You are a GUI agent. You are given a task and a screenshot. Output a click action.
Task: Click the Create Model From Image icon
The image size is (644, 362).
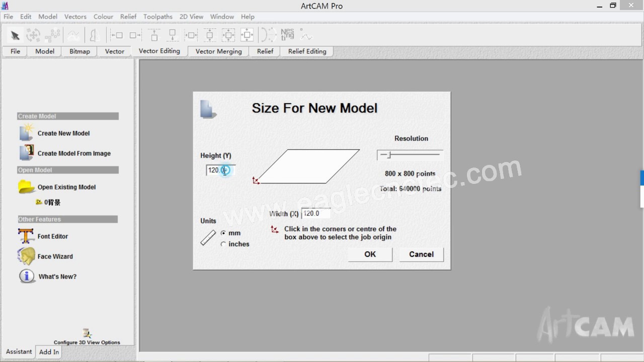click(x=26, y=153)
